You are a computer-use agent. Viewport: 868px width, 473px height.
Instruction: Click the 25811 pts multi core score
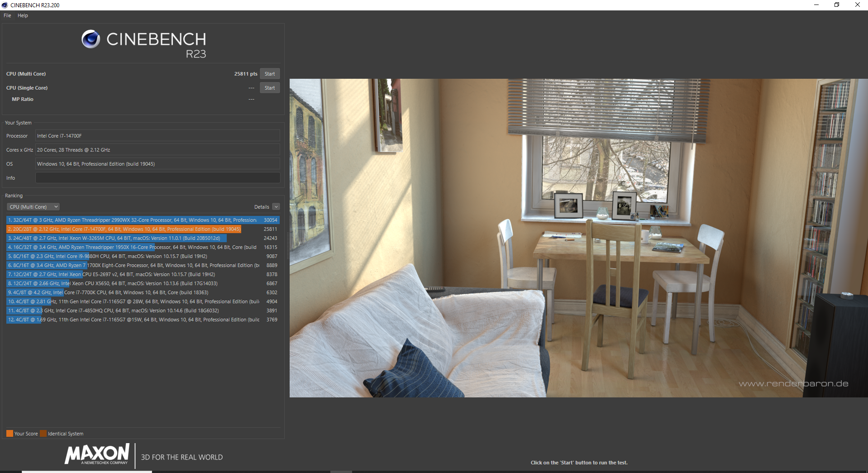pos(246,74)
